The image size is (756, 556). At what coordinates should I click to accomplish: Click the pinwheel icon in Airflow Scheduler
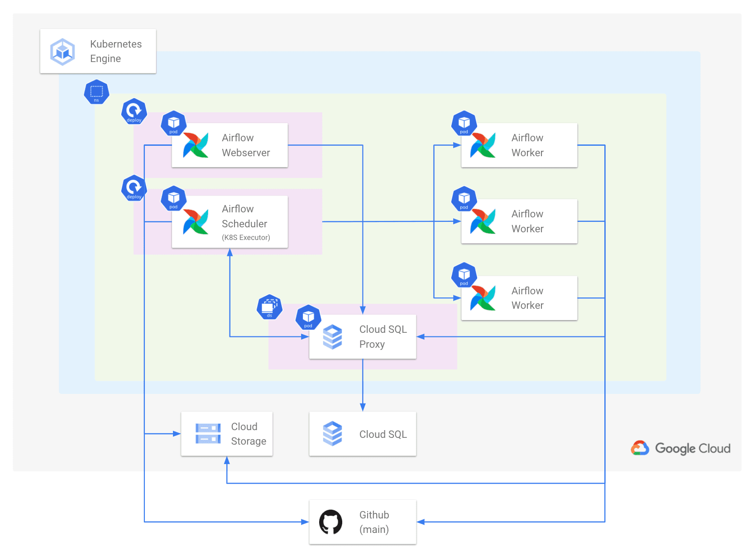point(196,222)
